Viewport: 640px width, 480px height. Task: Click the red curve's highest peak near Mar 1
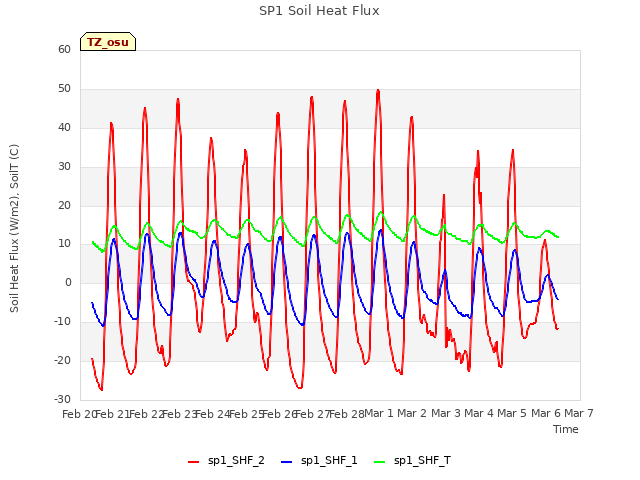click(378, 90)
